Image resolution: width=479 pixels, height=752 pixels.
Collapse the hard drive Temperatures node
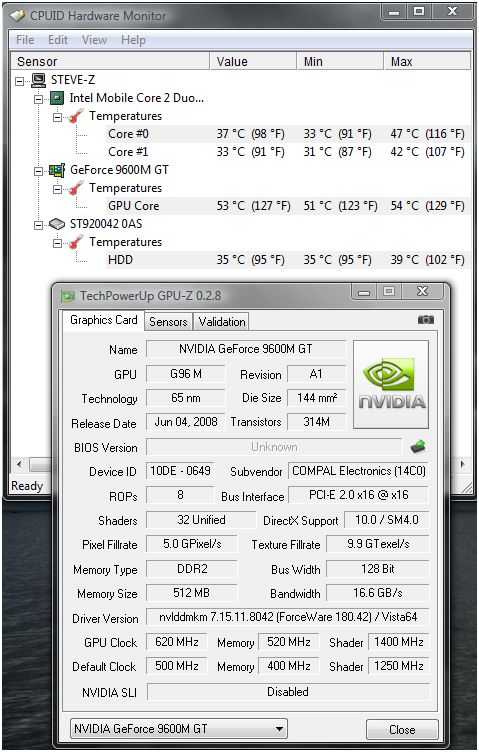point(57,244)
